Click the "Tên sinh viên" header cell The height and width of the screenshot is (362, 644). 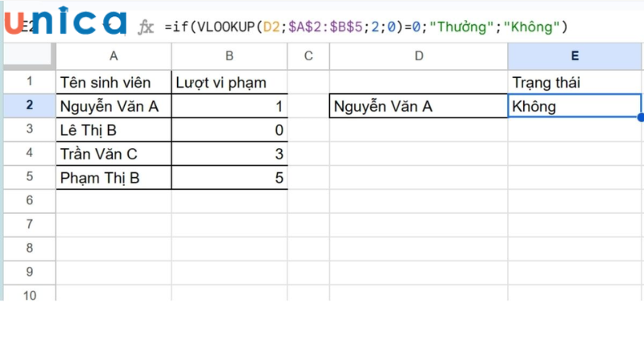coord(114,82)
